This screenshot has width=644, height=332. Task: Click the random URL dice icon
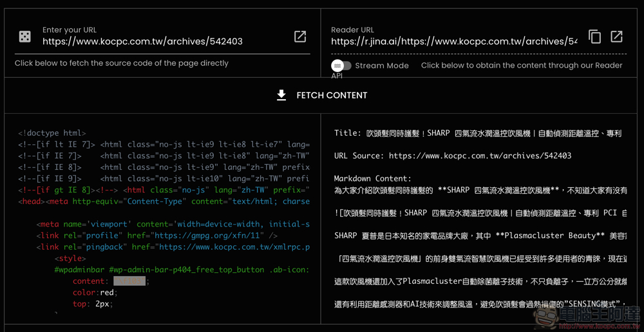coord(25,37)
